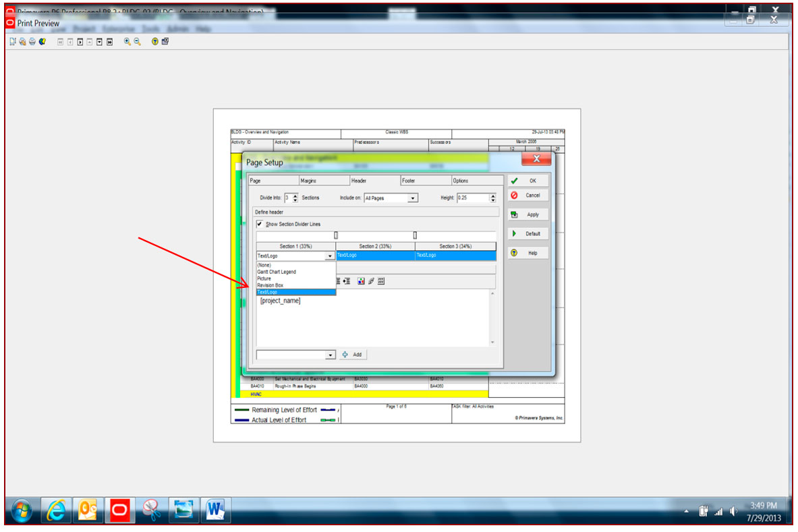This screenshot has width=798, height=532.
Task: Click the insert table icon in header editor toolbar
Action: tap(381, 281)
